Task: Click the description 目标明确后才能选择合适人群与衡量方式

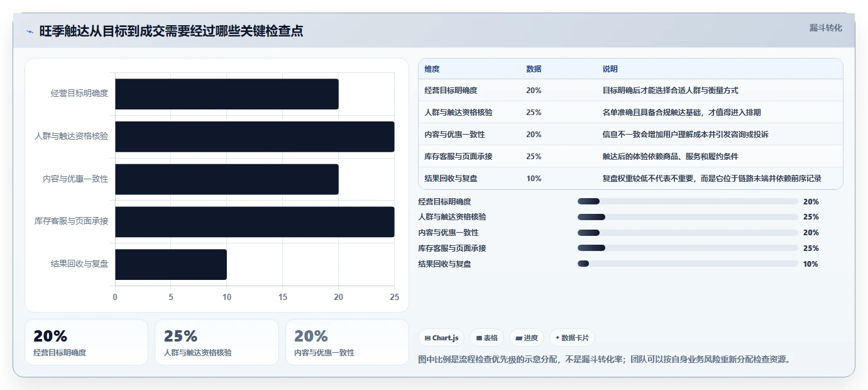Action: click(x=670, y=91)
